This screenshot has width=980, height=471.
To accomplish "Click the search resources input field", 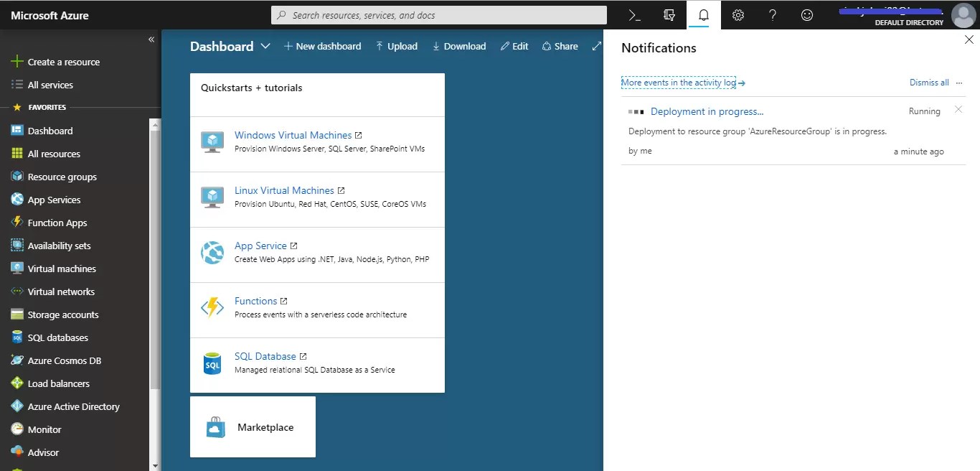I will (x=439, y=15).
